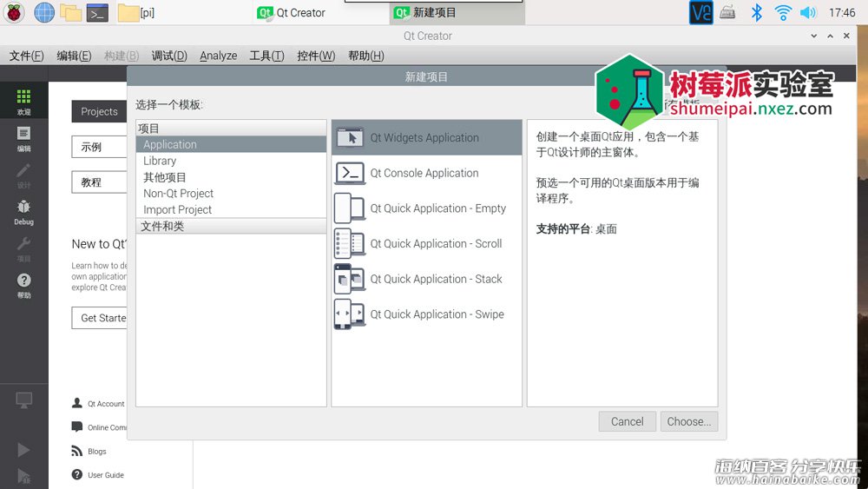Switch to 新建项目 taskbar window

(457, 13)
